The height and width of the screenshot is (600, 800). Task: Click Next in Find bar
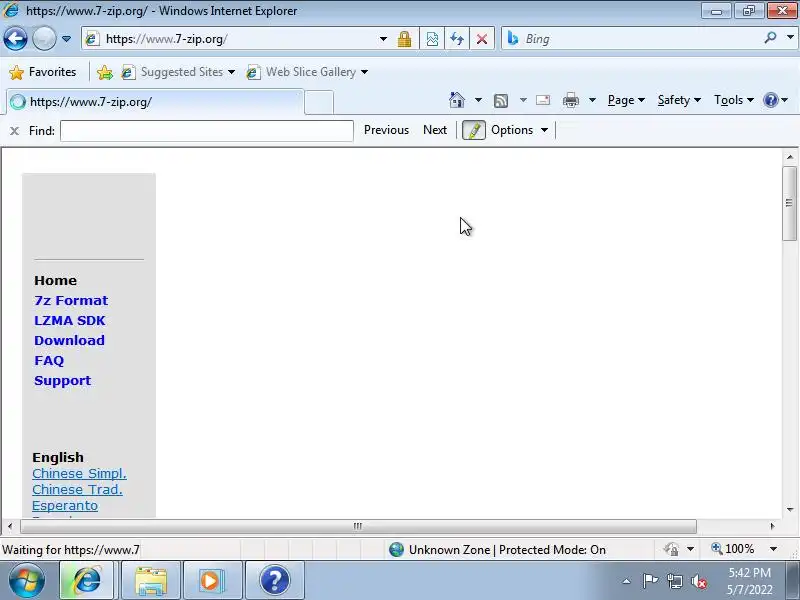(435, 130)
